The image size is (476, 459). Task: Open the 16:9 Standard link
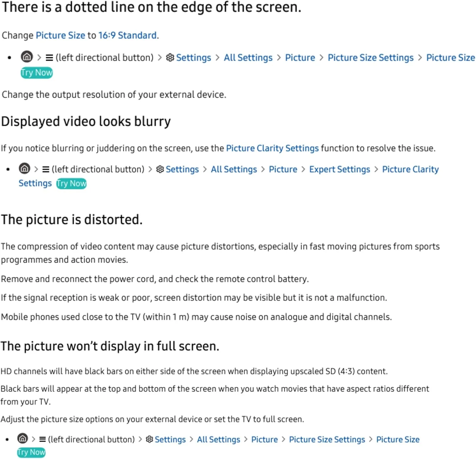tap(127, 35)
